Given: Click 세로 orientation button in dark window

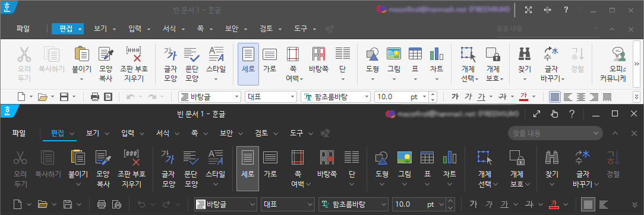Looking at the screenshot, I should pos(248,169).
